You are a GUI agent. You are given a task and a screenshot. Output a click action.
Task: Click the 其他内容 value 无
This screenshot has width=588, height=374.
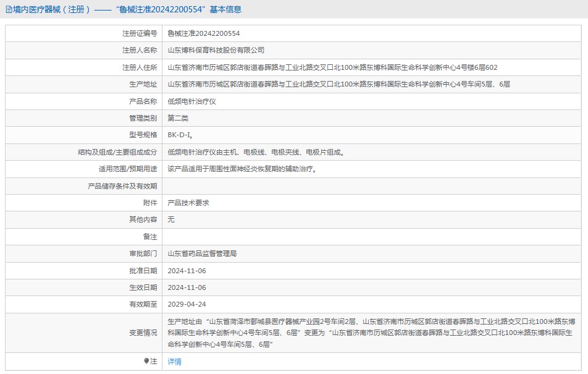pos(171,219)
